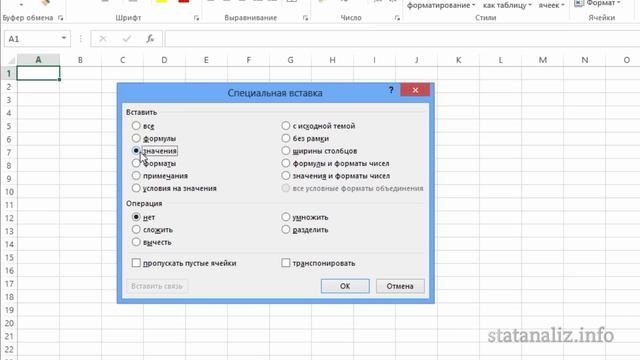Select column D header
Viewport: 640px width, 360px height.
pos(164,60)
